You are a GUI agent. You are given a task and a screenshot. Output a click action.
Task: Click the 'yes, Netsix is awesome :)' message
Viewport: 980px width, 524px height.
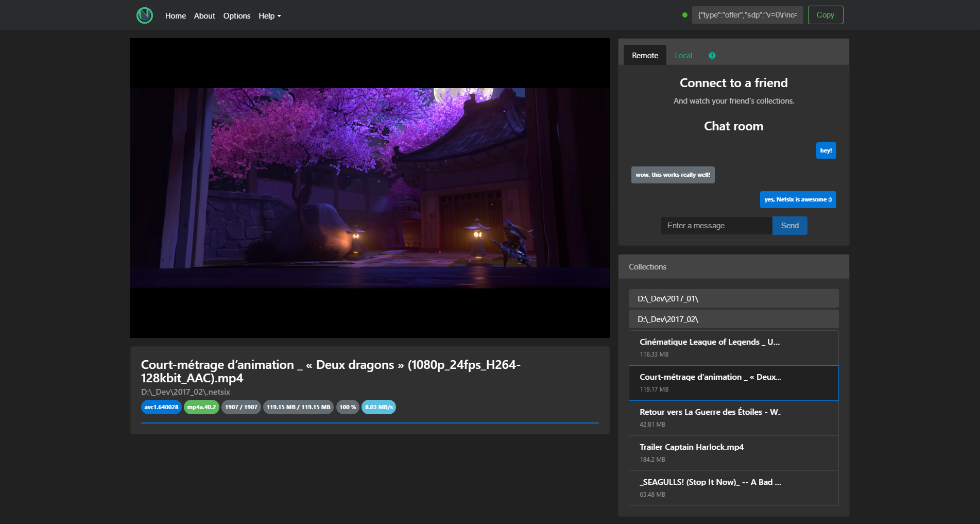point(798,199)
